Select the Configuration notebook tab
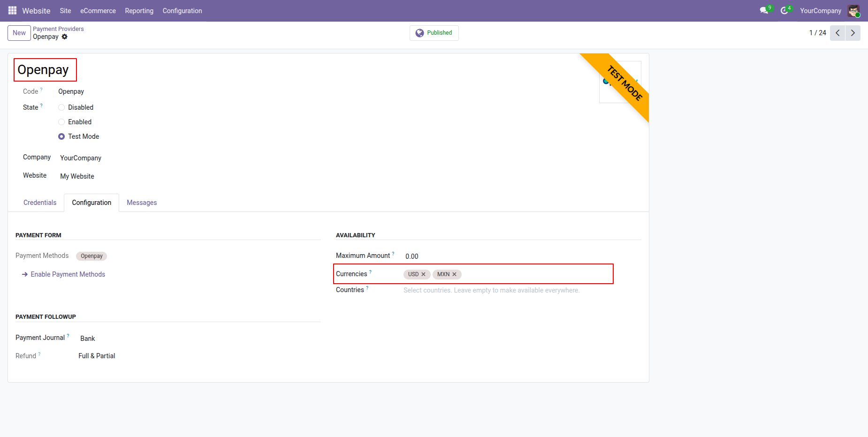Image resolution: width=868 pixels, height=437 pixels. click(x=91, y=203)
